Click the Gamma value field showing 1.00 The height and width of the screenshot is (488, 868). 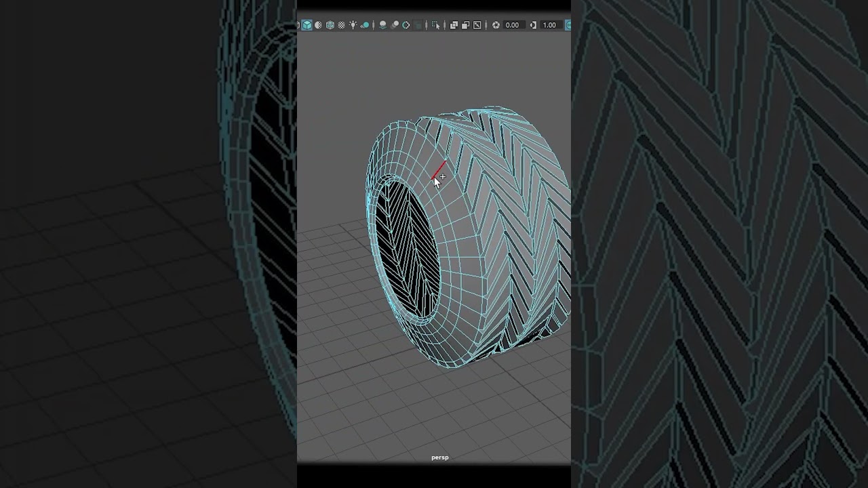(551, 25)
